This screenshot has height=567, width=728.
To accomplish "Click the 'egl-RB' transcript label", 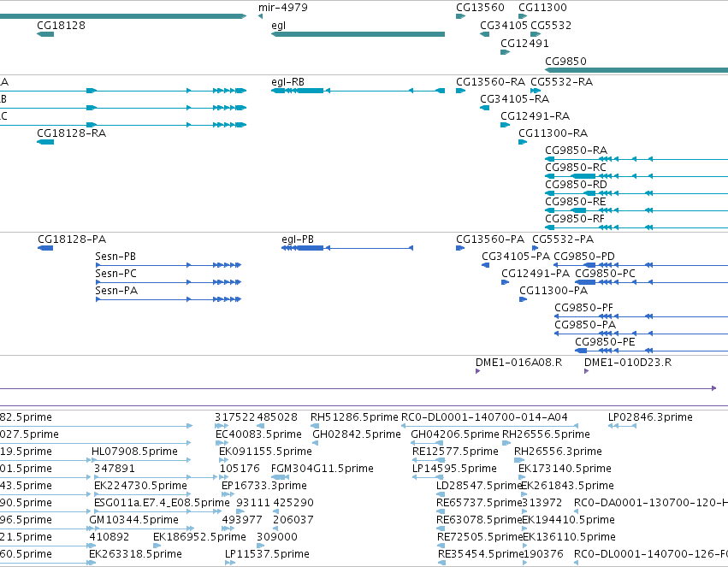I will point(287,82).
